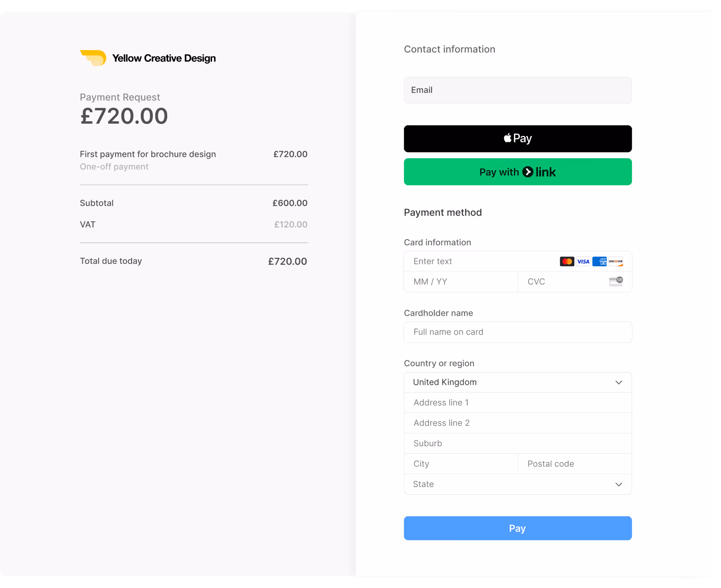Select the Visa card brand icon
This screenshot has height=588, width=721.
[x=583, y=261]
